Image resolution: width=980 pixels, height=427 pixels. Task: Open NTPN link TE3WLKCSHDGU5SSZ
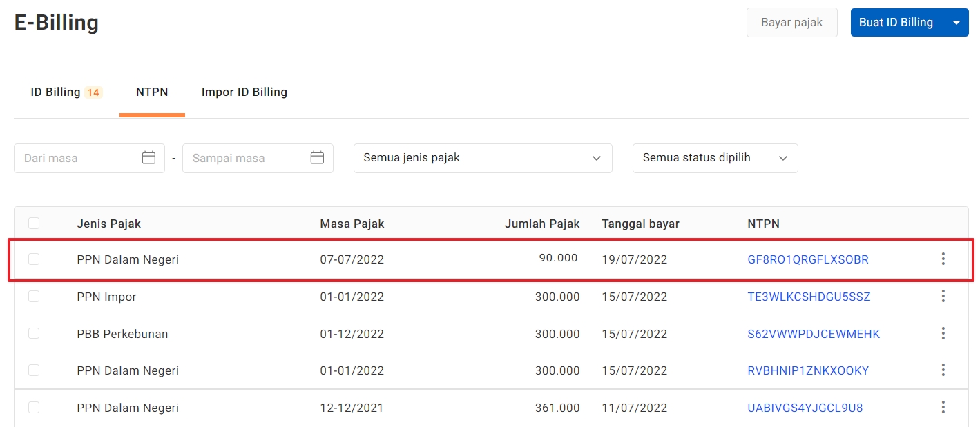[x=809, y=297]
